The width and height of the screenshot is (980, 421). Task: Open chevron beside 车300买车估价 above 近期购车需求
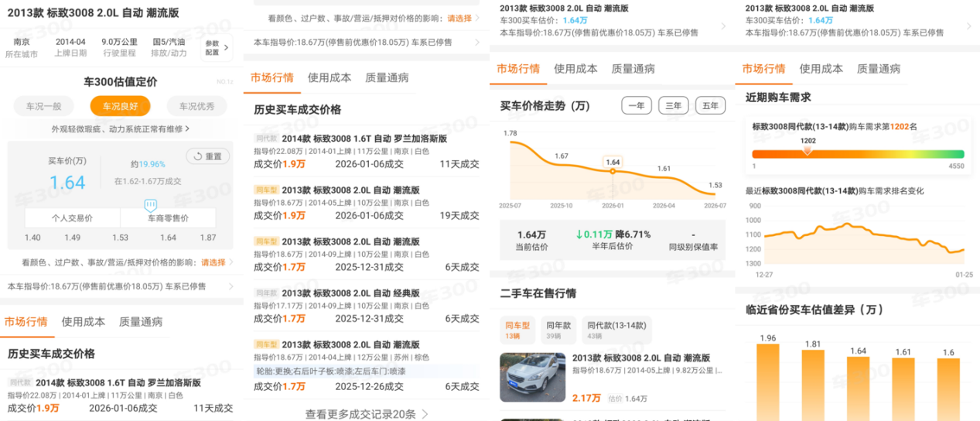click(x=968, y=26)
